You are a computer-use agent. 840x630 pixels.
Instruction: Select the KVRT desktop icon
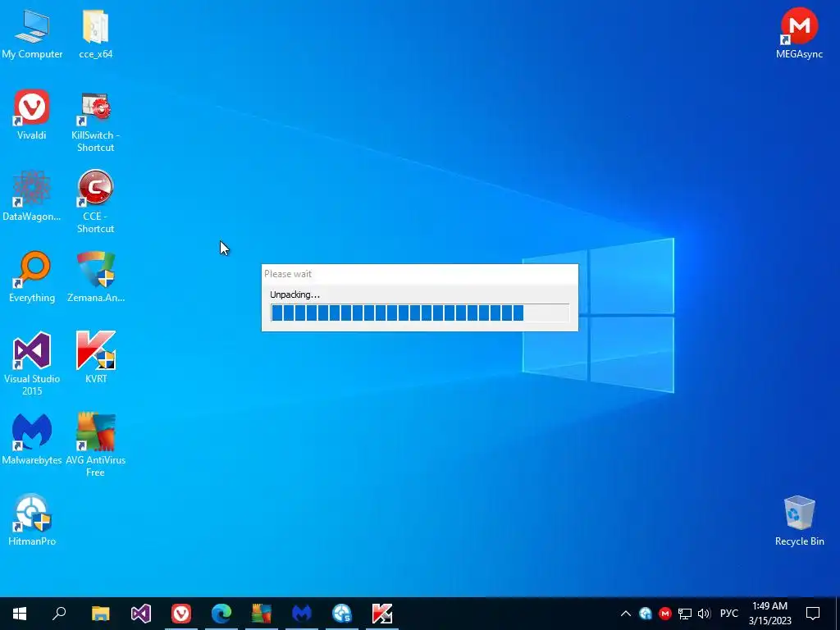tap(95, 358)
